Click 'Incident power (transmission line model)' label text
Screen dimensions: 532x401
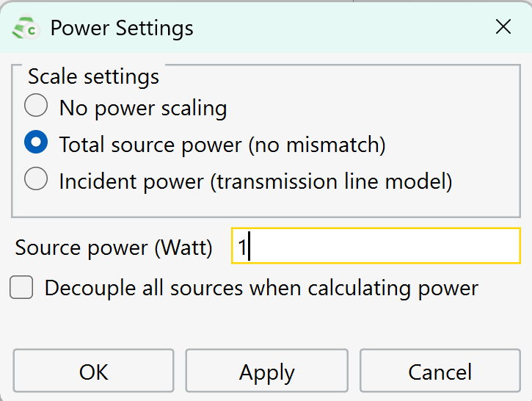256,181
